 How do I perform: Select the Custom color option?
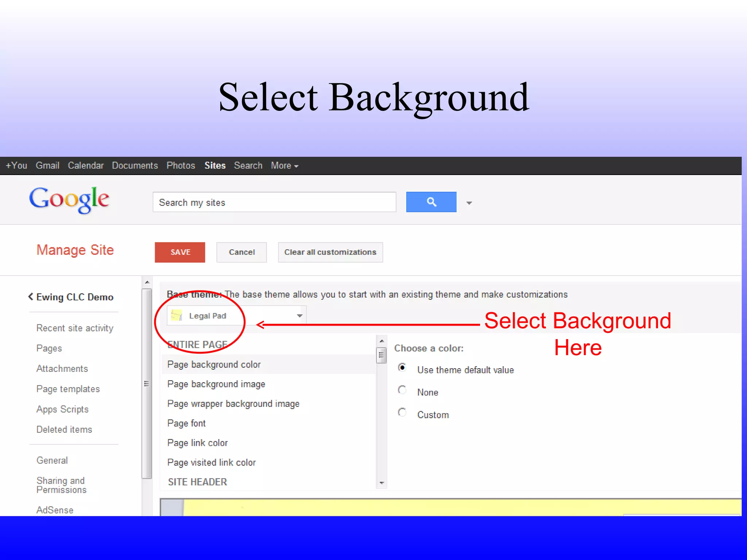(x=402, y=412)
